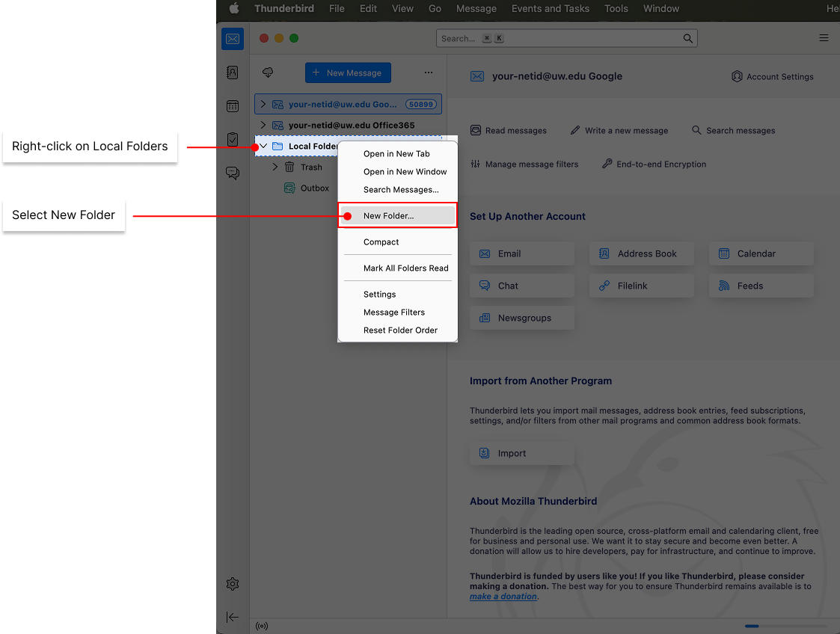Click the global Search field
The width and height of the screenshot is (840, 634).
(x=561, y=38)
